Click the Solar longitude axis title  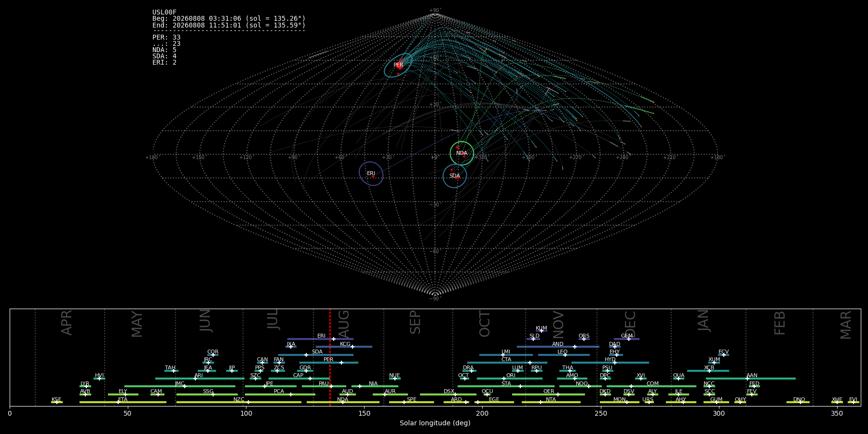tap(435, 423)
